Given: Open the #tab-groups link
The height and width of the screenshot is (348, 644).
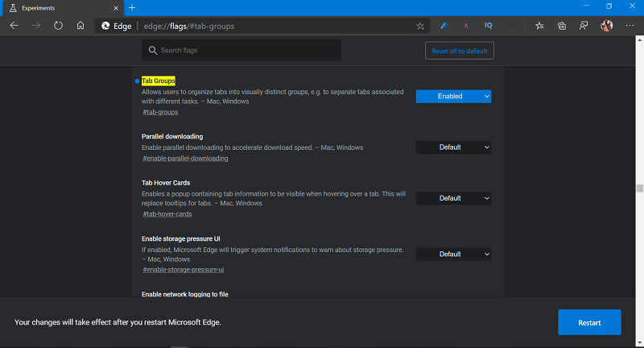Looking at the screenshot, I should (160, 112).
